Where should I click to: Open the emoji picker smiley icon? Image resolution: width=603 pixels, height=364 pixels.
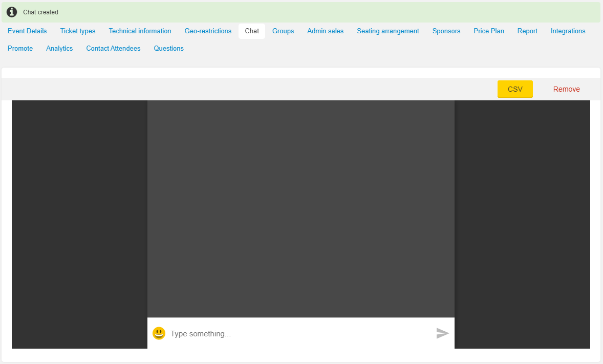pos(159,333)
